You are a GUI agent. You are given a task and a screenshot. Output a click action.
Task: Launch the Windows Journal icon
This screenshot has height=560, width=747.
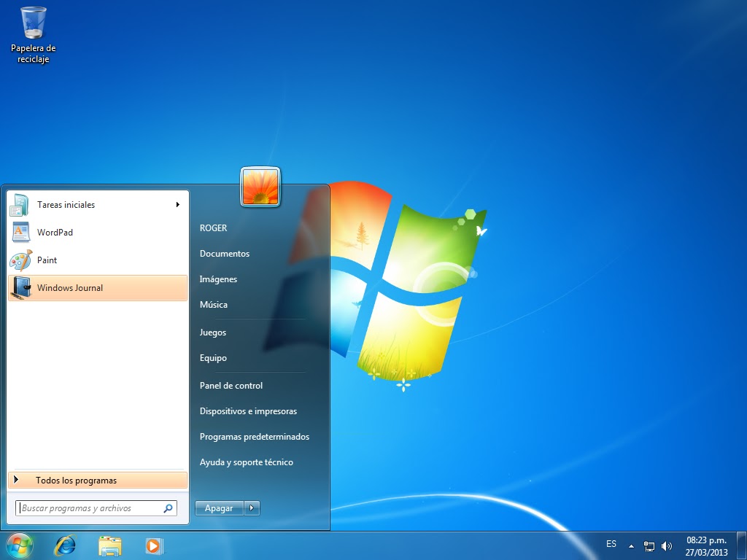pyautogui.click(x=20, y=287)
